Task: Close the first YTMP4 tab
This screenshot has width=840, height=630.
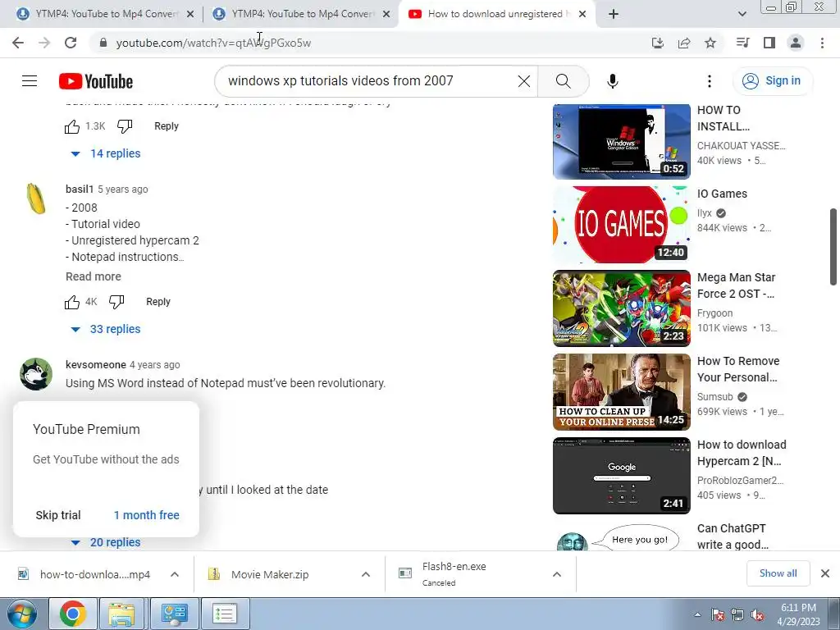Action: coord(190,14)
